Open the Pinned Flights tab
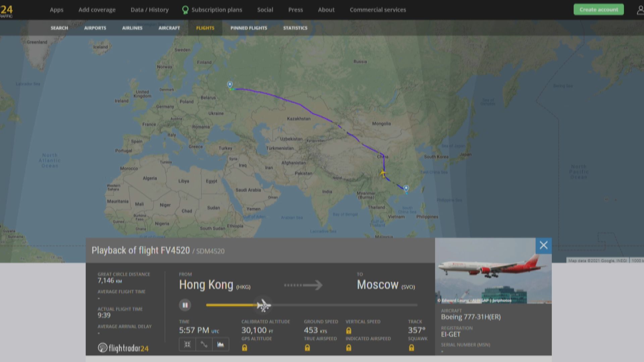This screenshot has width=644, height=362. [x=249, y=28]
